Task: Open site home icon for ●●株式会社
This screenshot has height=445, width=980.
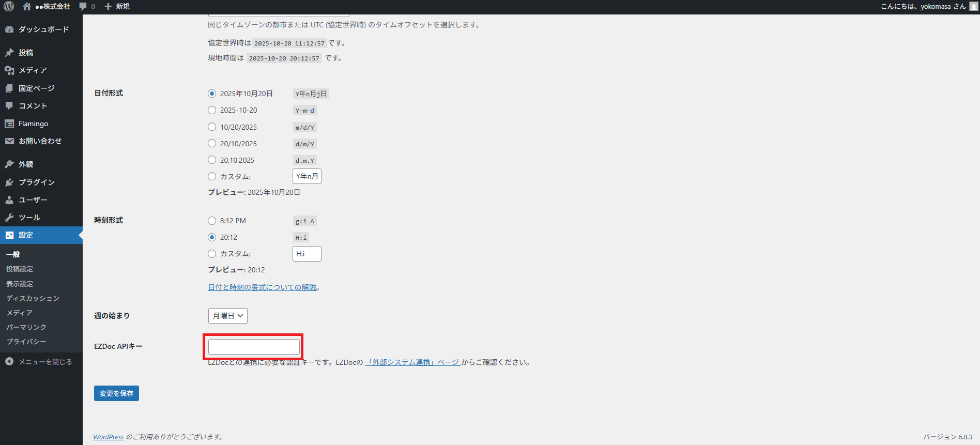Action: [x=27, y=6]
